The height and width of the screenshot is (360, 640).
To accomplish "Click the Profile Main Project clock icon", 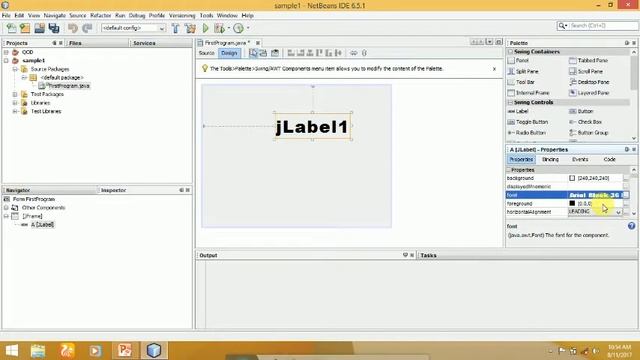I will 238,28.
